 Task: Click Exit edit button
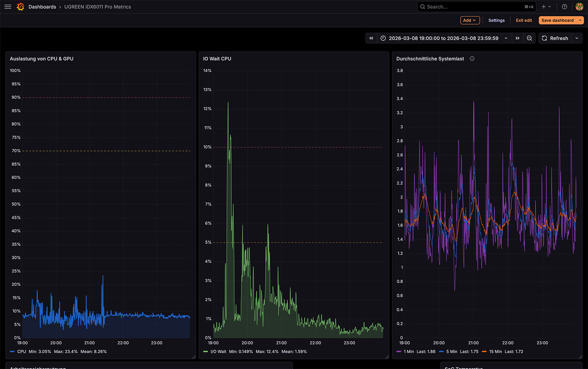(x=524, y=20)
